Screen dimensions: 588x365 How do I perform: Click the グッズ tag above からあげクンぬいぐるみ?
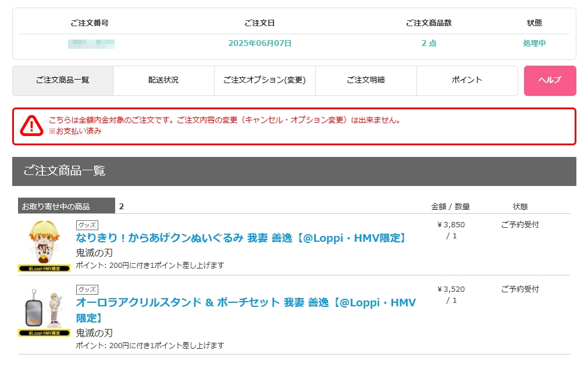click(x=87, y=225)
